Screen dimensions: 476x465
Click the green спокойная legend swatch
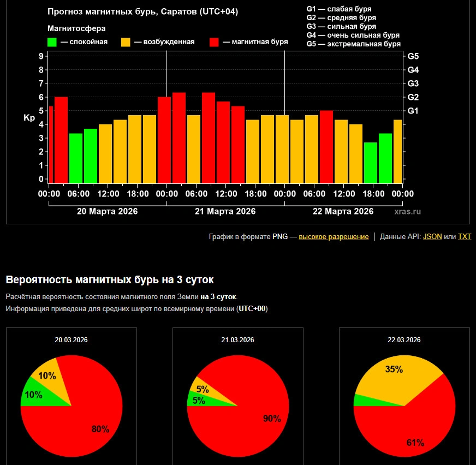coord(52,42)
